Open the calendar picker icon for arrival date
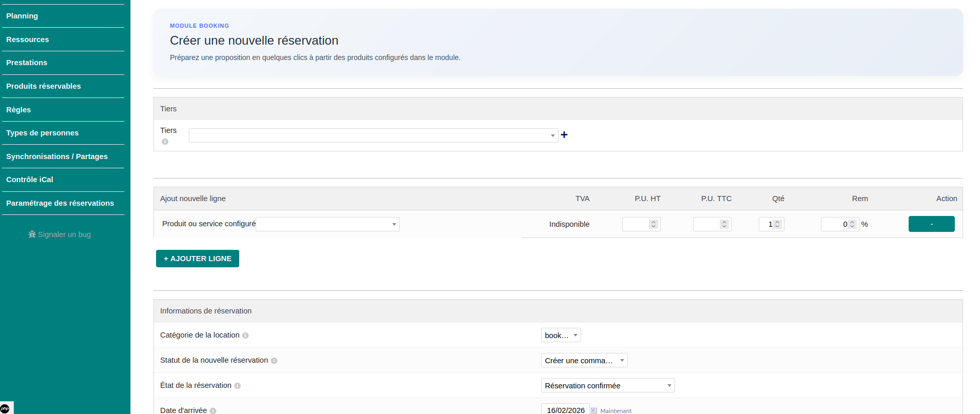The image size is (980, 414). click(594, 410)
